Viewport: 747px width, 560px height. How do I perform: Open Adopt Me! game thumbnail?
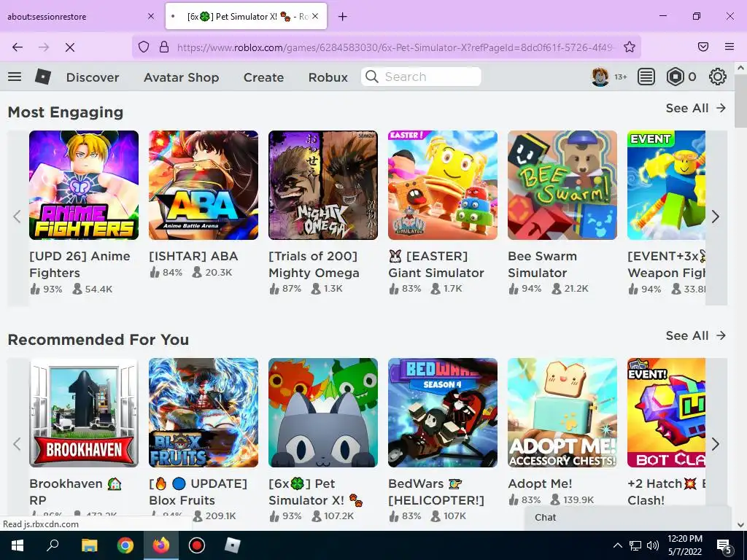562,413
